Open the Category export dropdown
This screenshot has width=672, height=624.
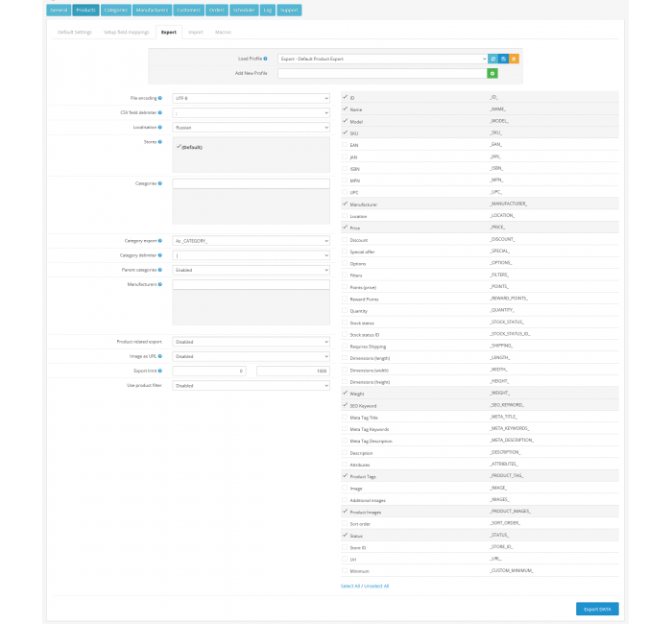click(252, 241)
